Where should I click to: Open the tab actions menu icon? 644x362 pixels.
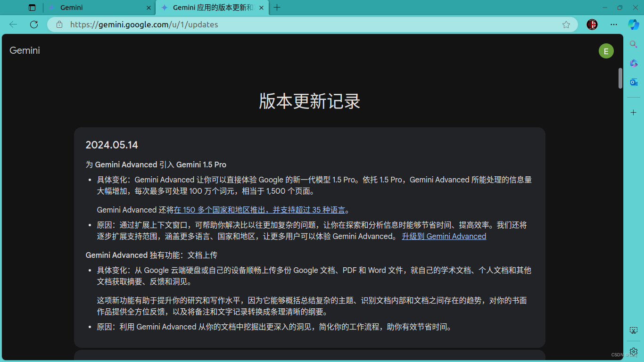click(x=32, y=8)
